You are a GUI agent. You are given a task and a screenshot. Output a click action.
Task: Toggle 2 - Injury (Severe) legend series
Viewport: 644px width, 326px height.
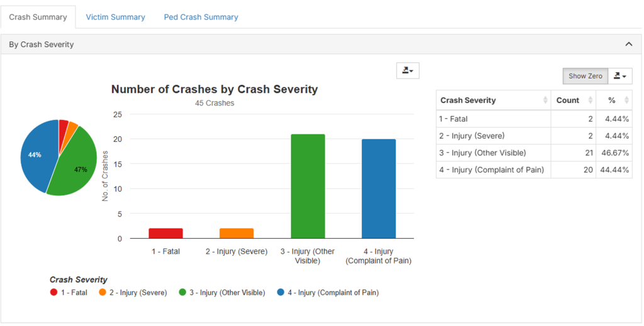click(133, 293)
